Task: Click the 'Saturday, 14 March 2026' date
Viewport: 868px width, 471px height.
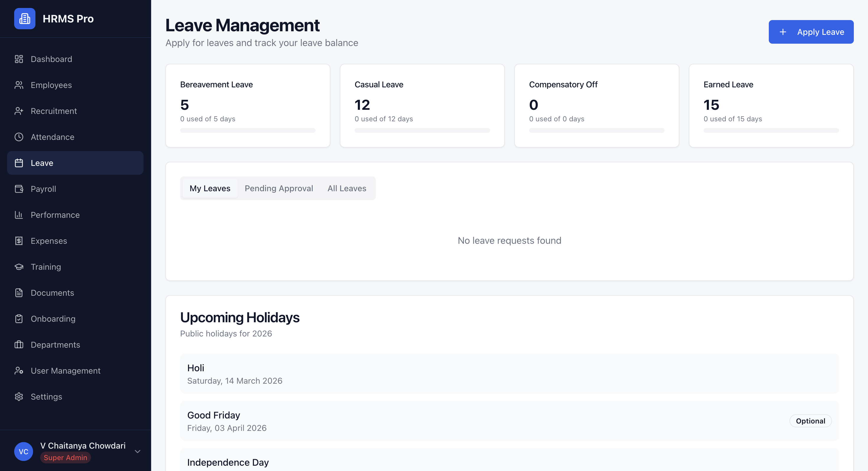Action: pos(235,380)
